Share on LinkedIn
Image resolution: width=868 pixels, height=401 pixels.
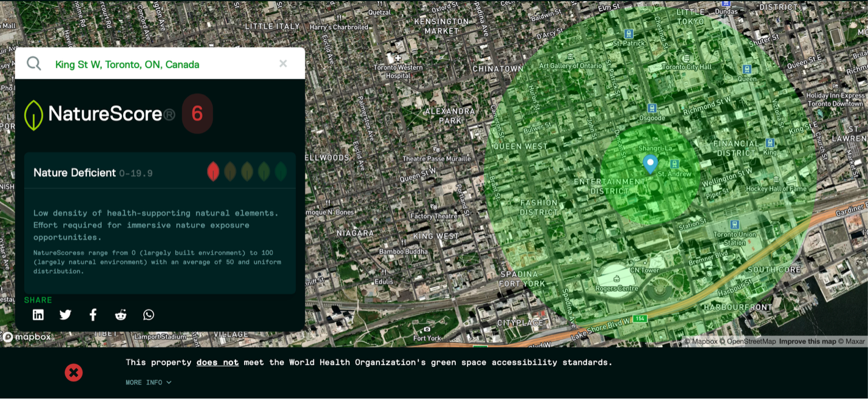pos(38,315)
